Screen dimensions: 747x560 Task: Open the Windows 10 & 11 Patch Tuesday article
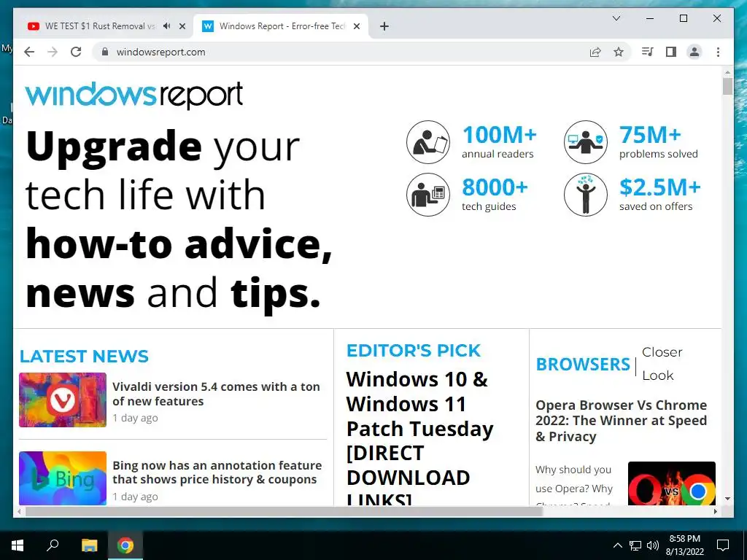point(419,437)
